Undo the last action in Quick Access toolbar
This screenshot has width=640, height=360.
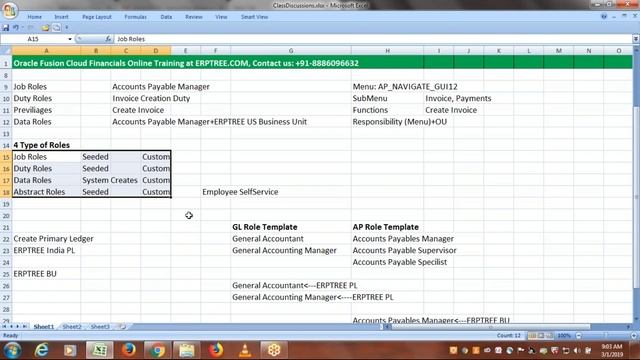(x=16, y=28)
